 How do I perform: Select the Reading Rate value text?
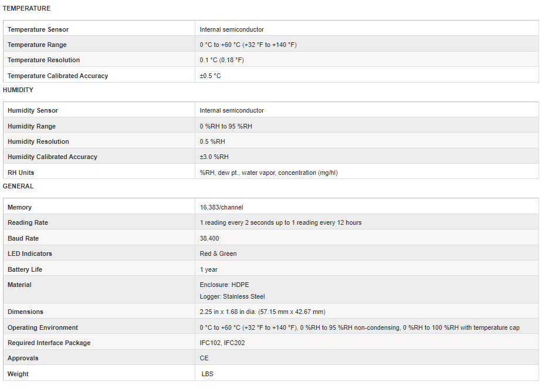coord(280,222)
